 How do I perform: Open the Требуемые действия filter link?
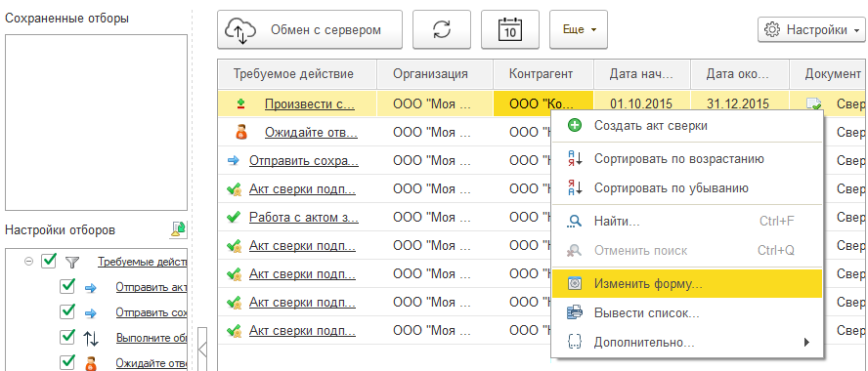(x=143, y=262)
